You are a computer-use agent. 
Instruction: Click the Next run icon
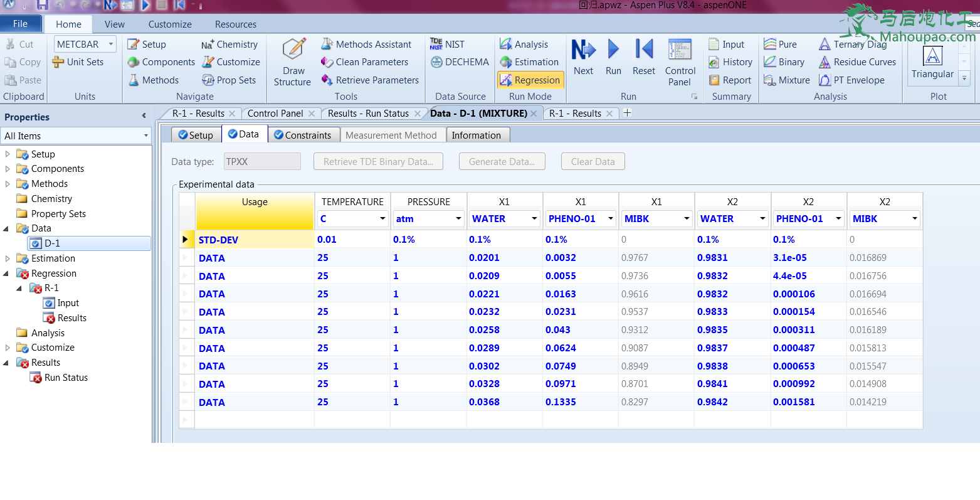coord(583,56)
